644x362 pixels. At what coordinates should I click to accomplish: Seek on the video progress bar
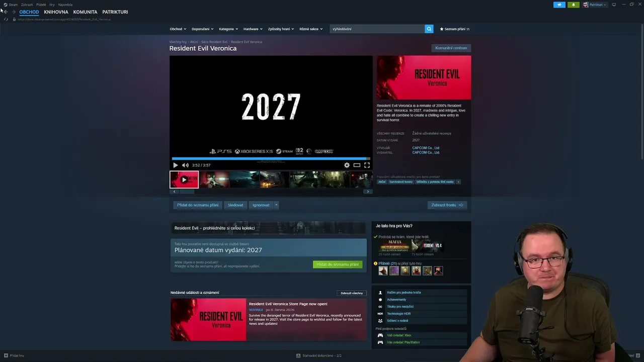coord(271,159)
